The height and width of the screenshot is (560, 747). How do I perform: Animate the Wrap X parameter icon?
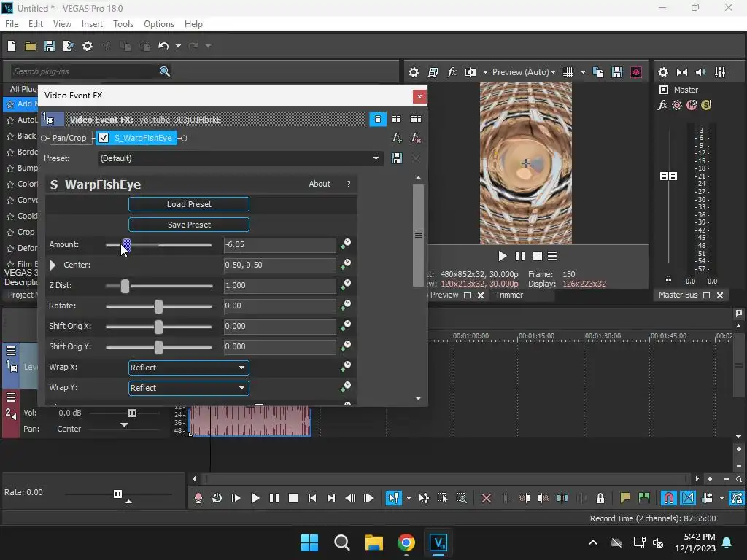coord(346,367)
